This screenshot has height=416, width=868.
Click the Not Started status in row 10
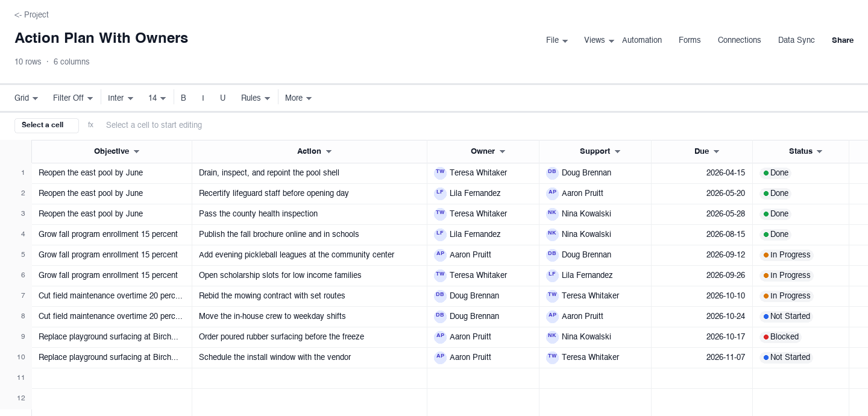click(x=787, y=357)
